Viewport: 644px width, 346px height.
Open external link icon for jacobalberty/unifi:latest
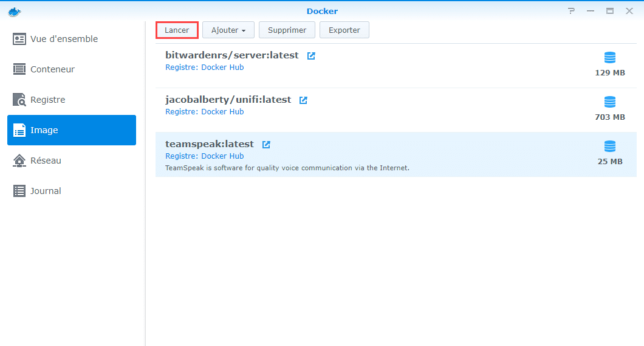click(303, 100)
